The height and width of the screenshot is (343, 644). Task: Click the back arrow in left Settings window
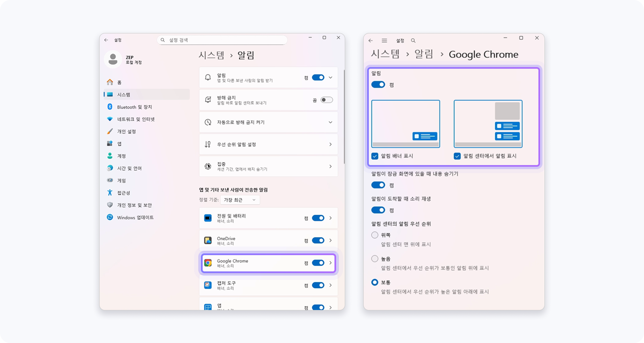(x=106, y=40)
